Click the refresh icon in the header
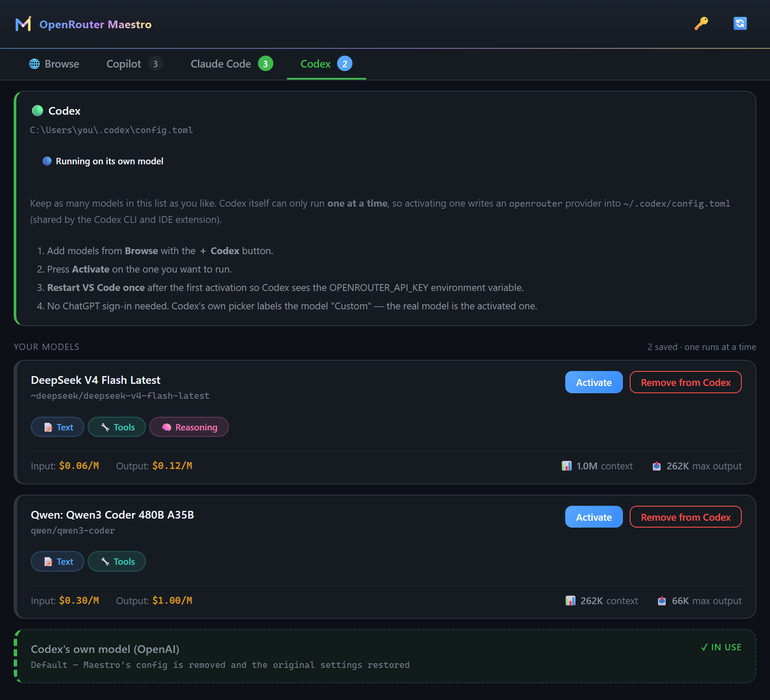Image resolution: width=770 pixels, height=700 pixels. (740, 24)
